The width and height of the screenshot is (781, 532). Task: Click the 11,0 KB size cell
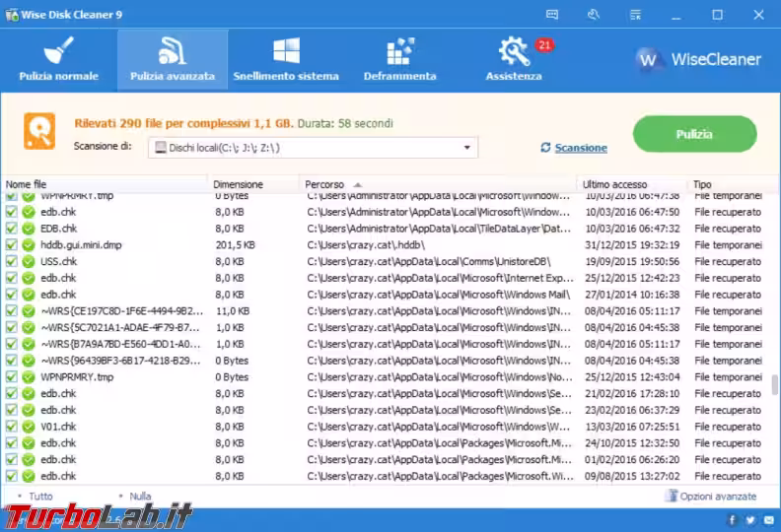tap(233, 311)
